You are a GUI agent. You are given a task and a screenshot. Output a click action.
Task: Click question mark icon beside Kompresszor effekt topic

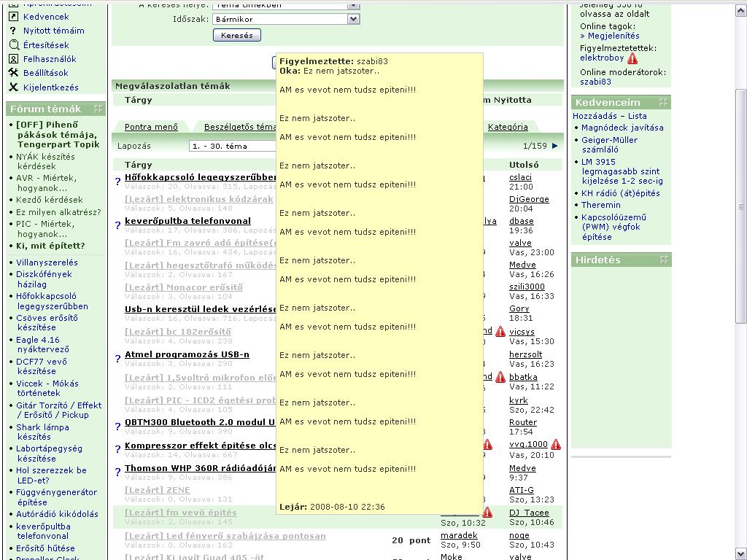[x=117, y=449]
